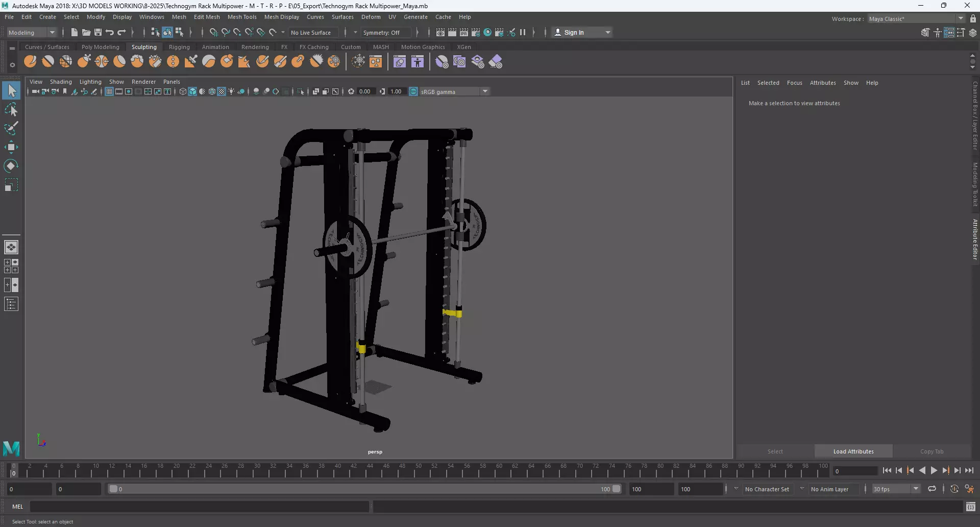
Task: Expand the No Character Set menu arrow
Action: pyautogui.click(x=736, y=489)
